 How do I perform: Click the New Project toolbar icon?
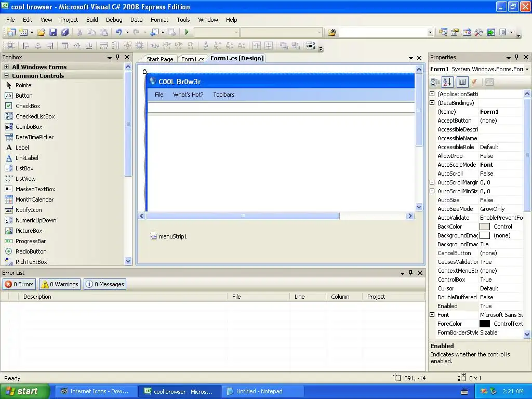pyautogui.click(x=11, y=32)
